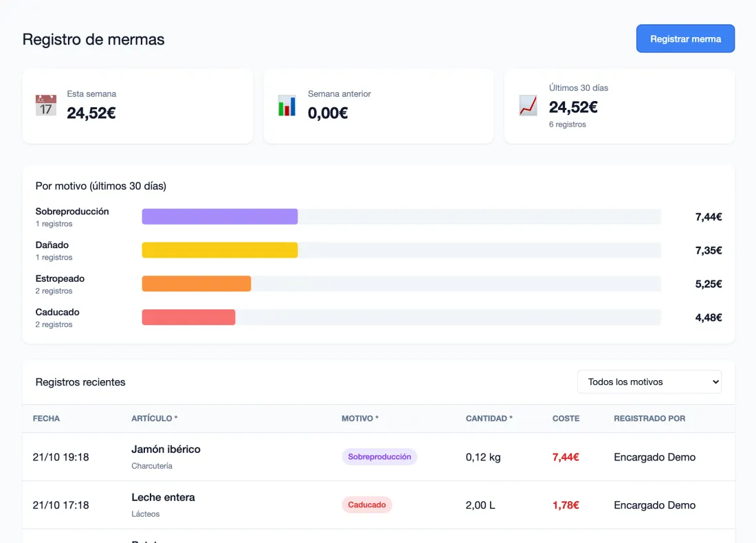The image size is (756, 543).
Task: Click the Caducado label in the motivo chart
Action: (x=57, y=312)
